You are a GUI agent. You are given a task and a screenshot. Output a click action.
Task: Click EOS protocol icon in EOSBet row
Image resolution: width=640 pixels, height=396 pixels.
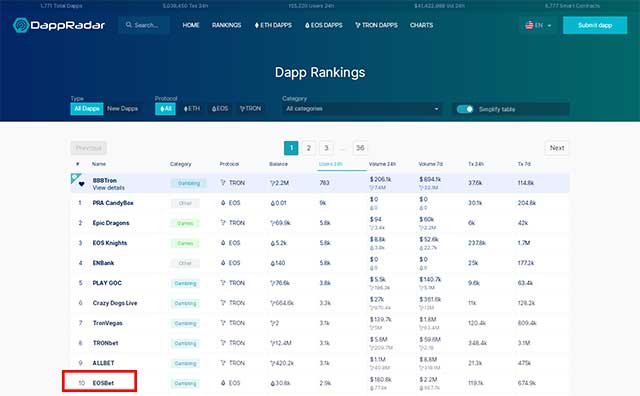(x=223, y=383)
